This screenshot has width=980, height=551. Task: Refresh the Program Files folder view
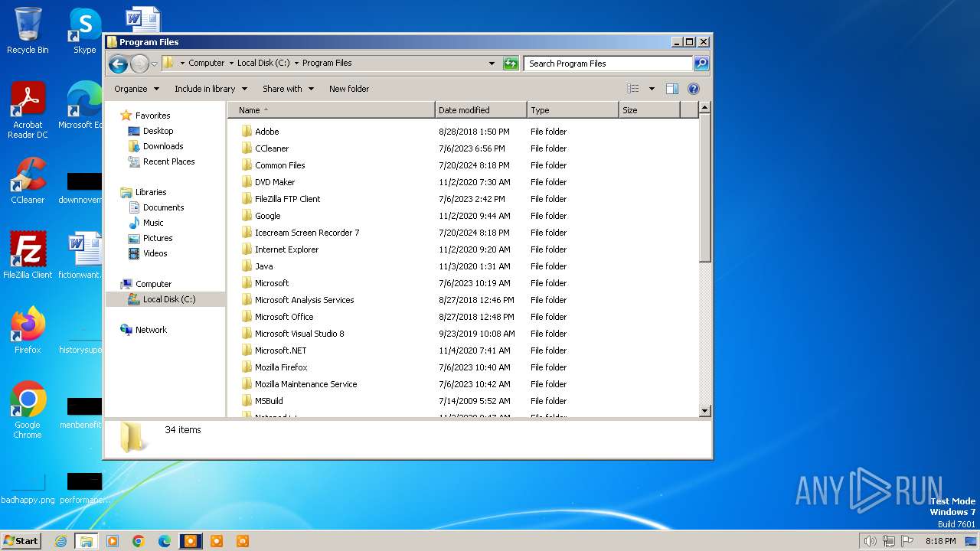511,64
